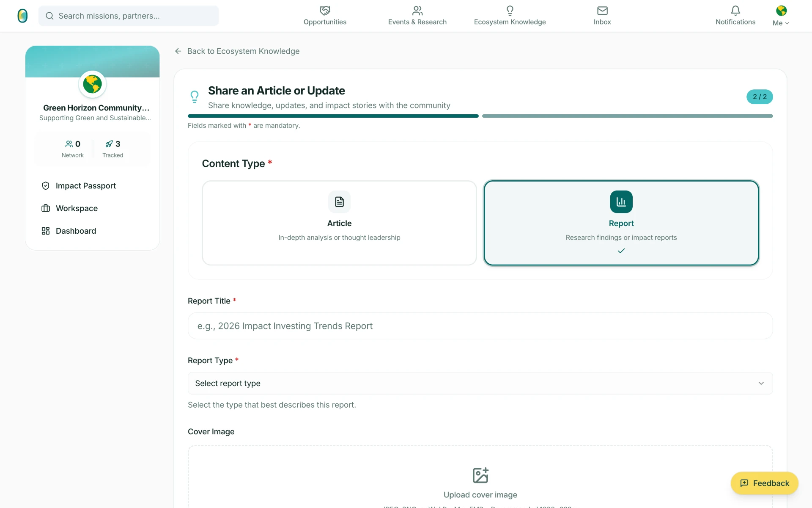Open the Inbox envelope icon
812x508 pixels.
pyautogui.click(x=602, y=10)
